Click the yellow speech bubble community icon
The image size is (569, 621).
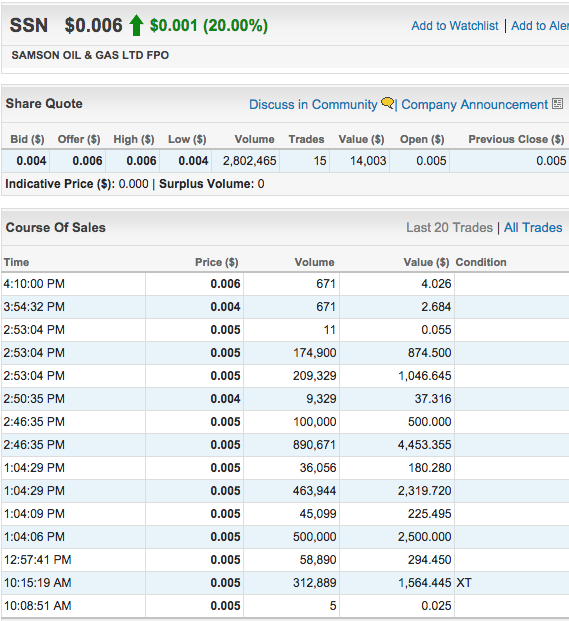click(x=387, y=103)
